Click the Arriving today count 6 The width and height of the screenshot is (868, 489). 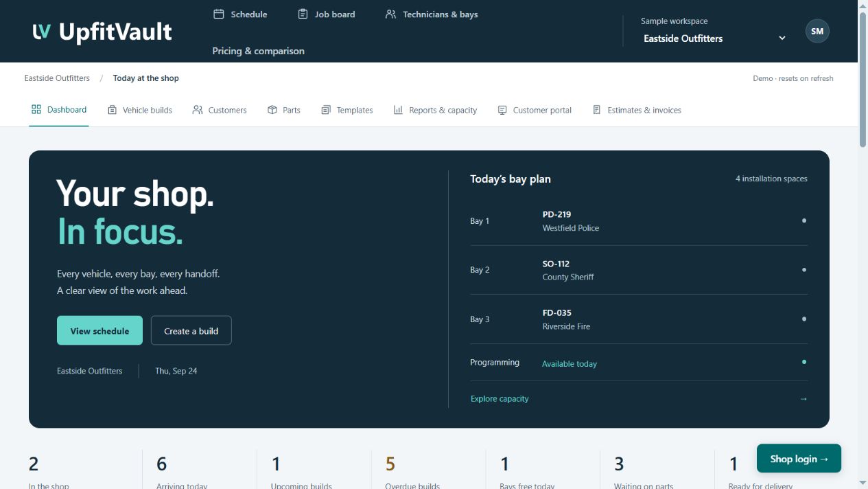pos(162,464)
